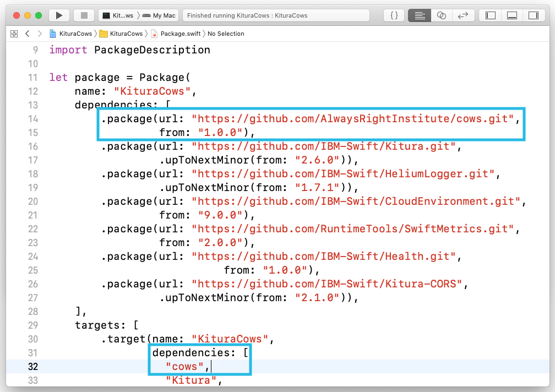The image size is (555, 392).
Task: Click the "2.1.0" version string
Action: [x=318, y=298]
